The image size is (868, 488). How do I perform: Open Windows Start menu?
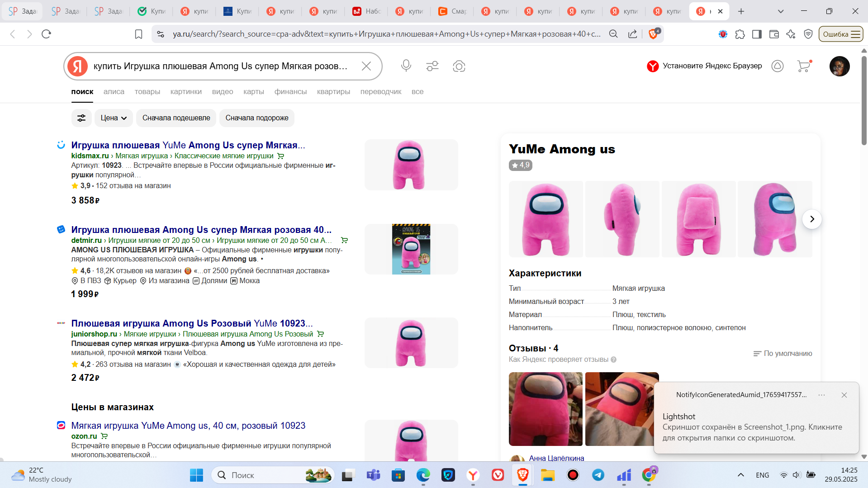click(x=196, y=475)
